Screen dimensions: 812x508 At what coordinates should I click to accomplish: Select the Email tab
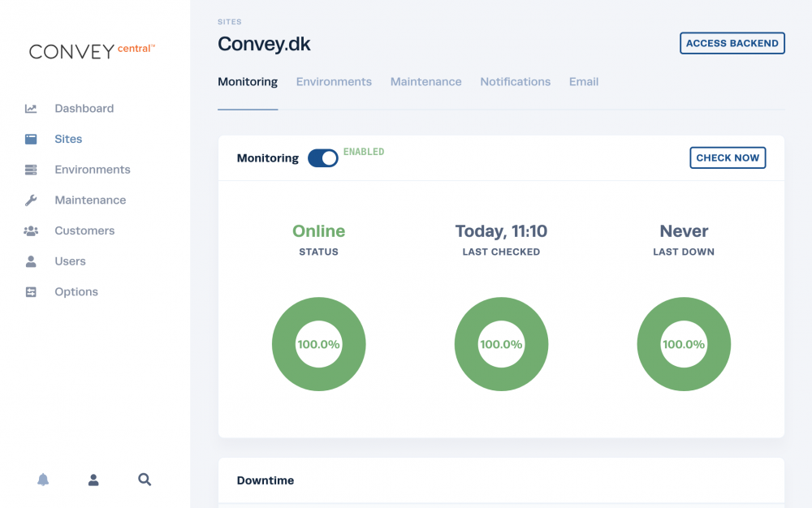click(x=584, y=82)
